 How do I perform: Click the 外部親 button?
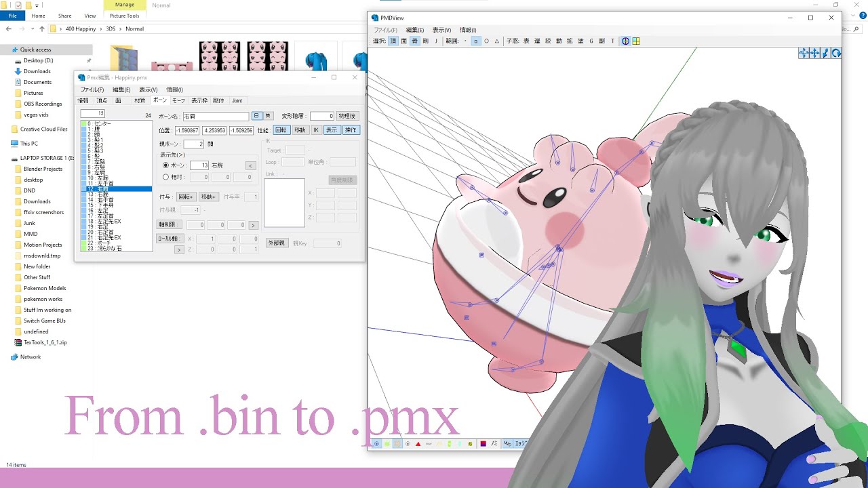[x=276, y=243]
